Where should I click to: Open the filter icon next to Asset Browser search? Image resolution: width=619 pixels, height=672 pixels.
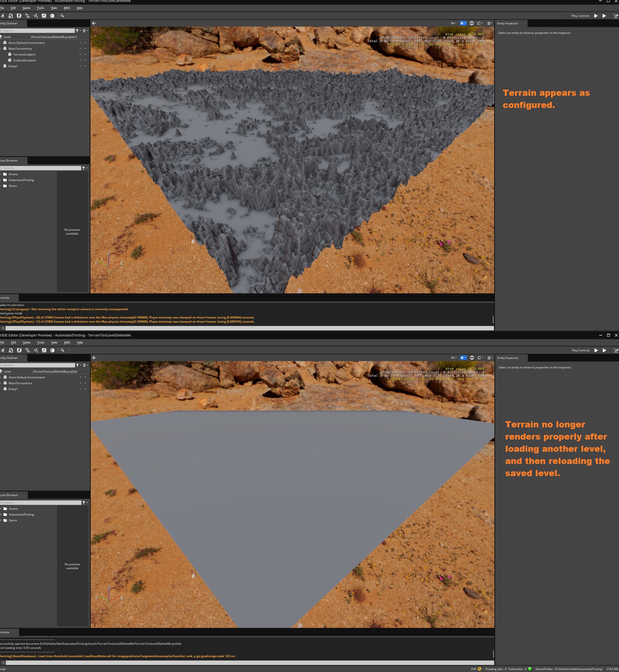pos(83,168)
